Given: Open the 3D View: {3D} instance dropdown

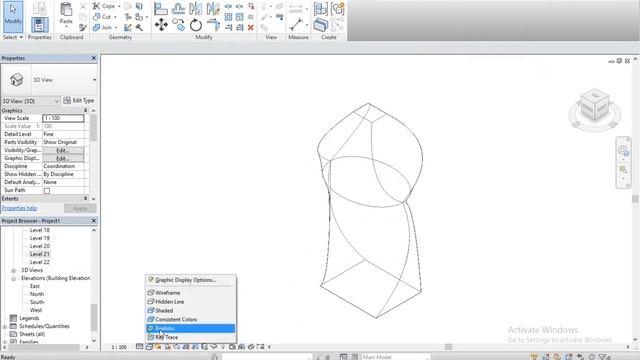Looking at the screenshot, I should point(57,101).
